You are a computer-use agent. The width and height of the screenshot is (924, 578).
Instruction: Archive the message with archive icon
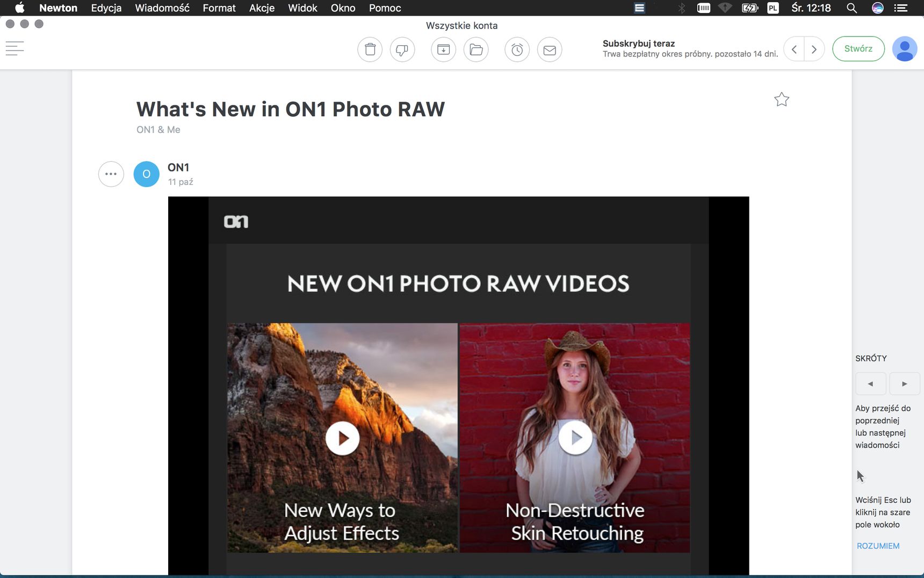(x=444, y=49)
